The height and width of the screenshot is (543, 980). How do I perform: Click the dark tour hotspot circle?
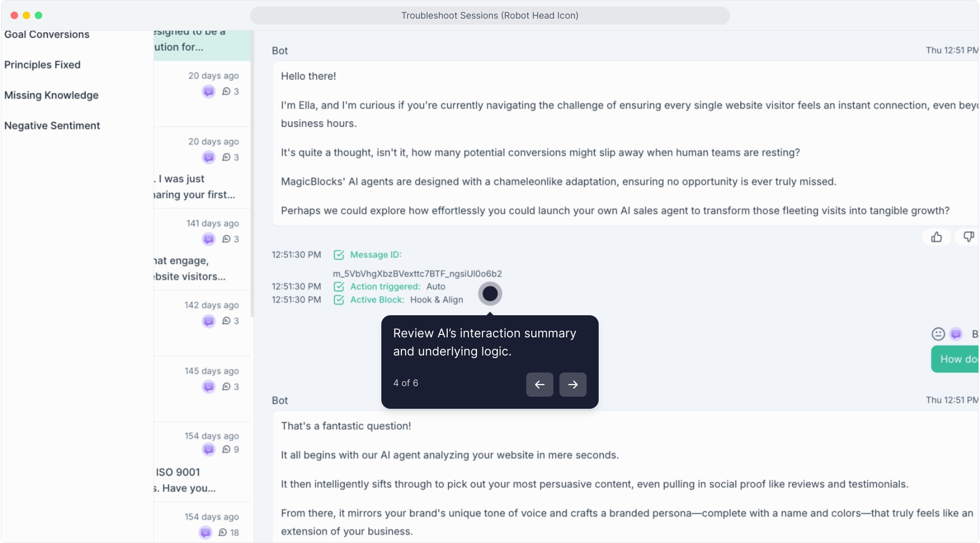click(490, 294)
